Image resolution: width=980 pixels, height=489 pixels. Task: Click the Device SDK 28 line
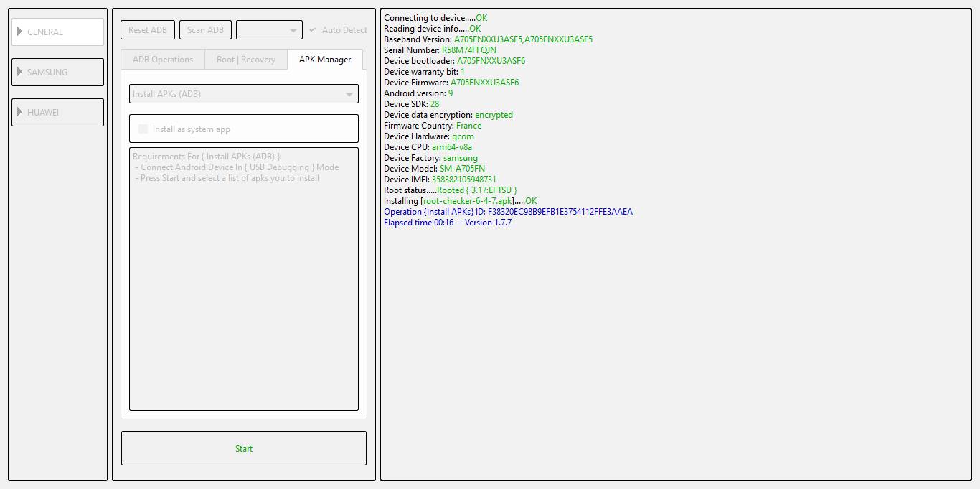click(411, 104)
